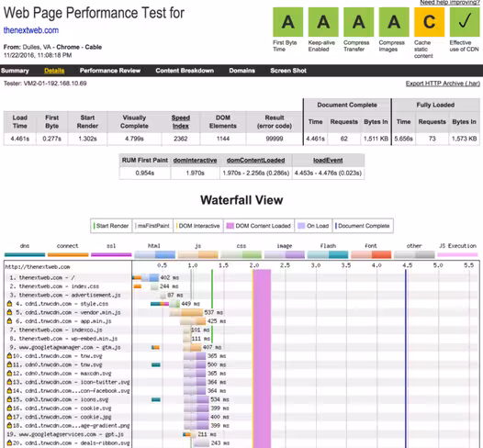Click the lock icon on row 6 app.min.js

9,320
